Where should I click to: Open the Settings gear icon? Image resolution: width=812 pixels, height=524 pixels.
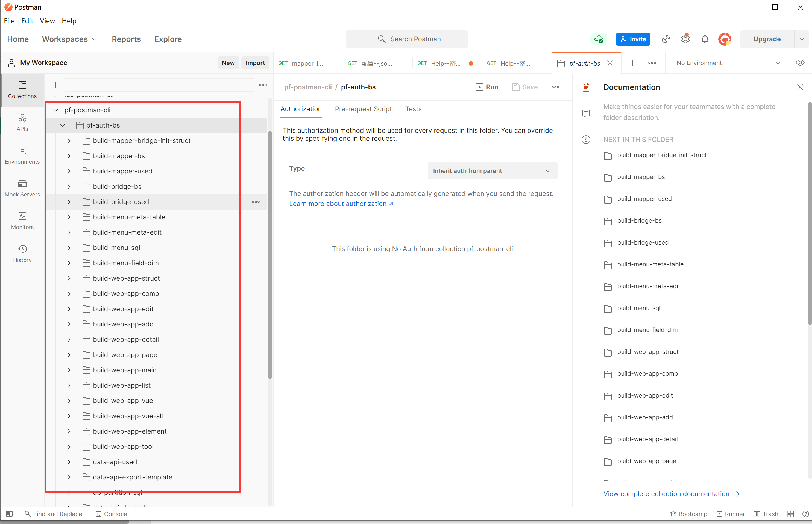685,39
